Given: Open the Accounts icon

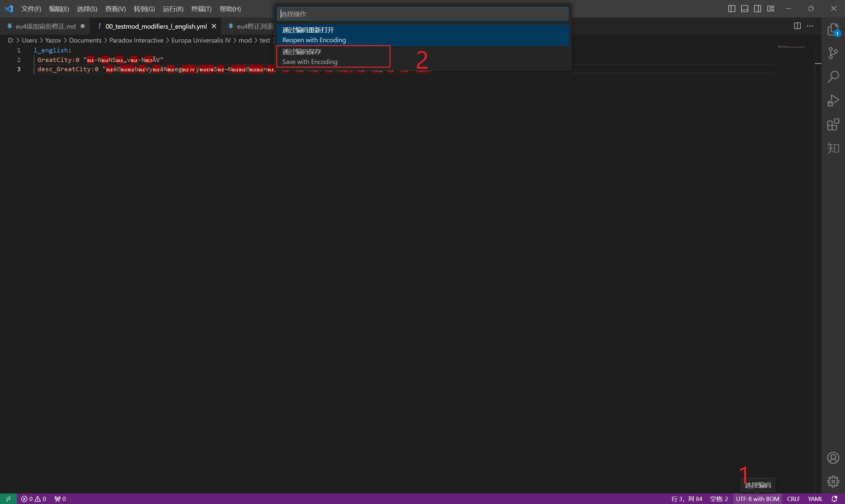Looking at the screenshot, I should tap(833, 458).
